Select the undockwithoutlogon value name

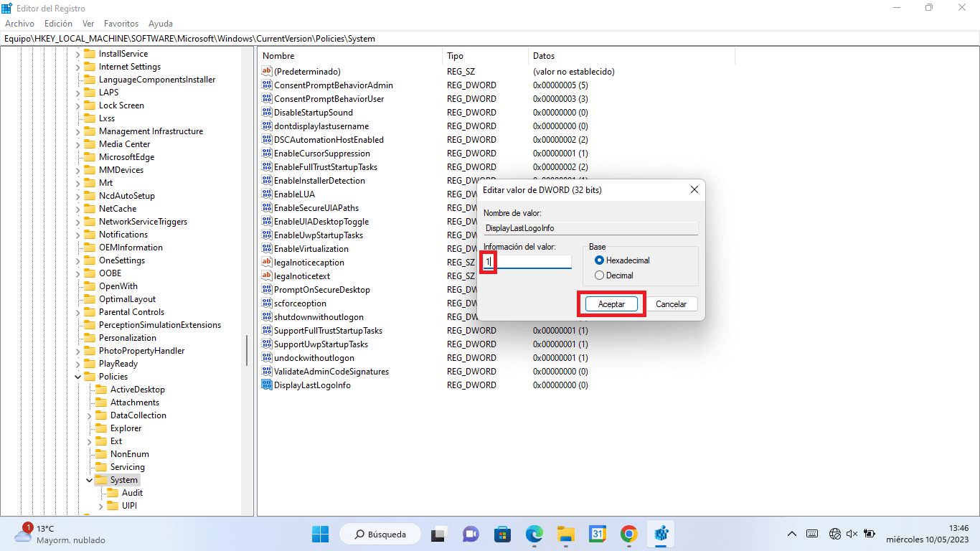click(x=314, y=358)
